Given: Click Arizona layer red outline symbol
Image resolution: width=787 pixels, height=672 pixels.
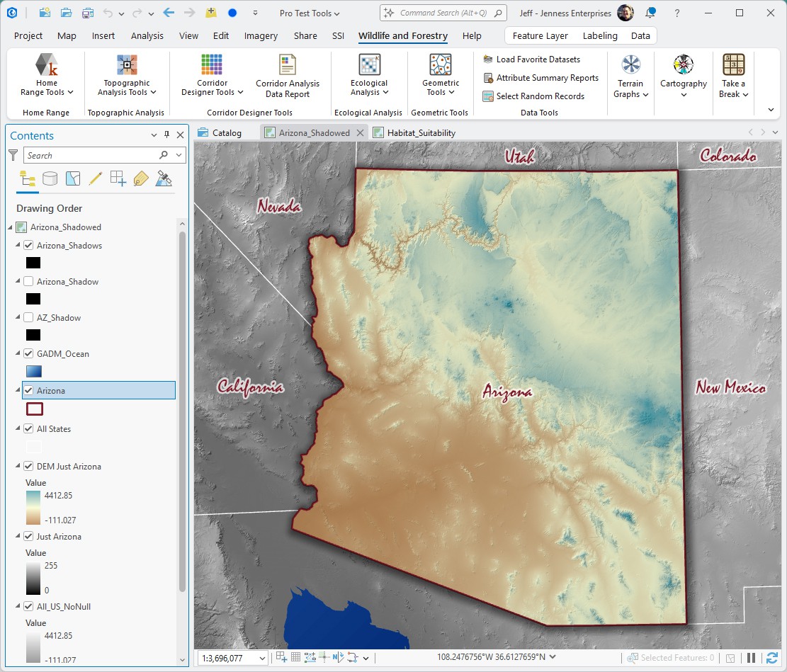Looking at the screenshot, I should point(35,409).
